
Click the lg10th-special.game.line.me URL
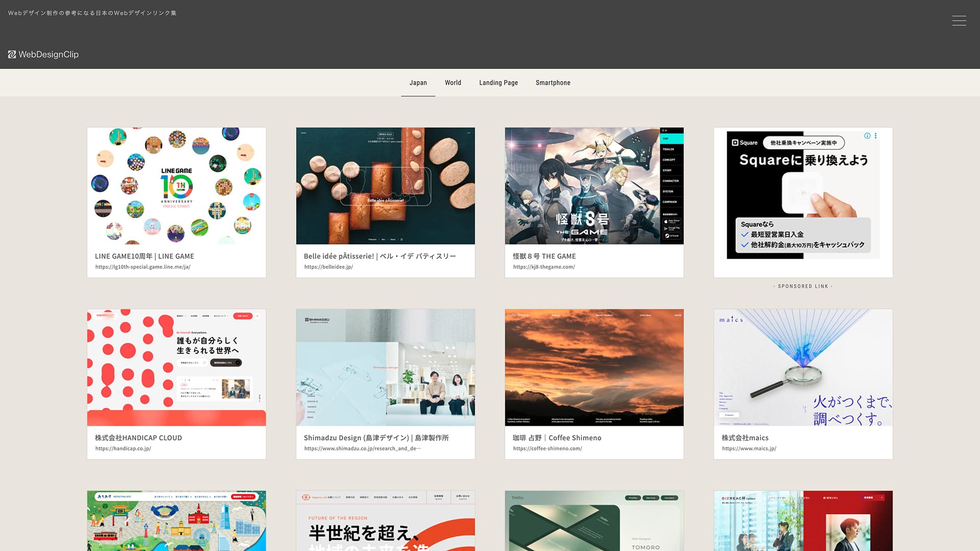click(143, 267)
